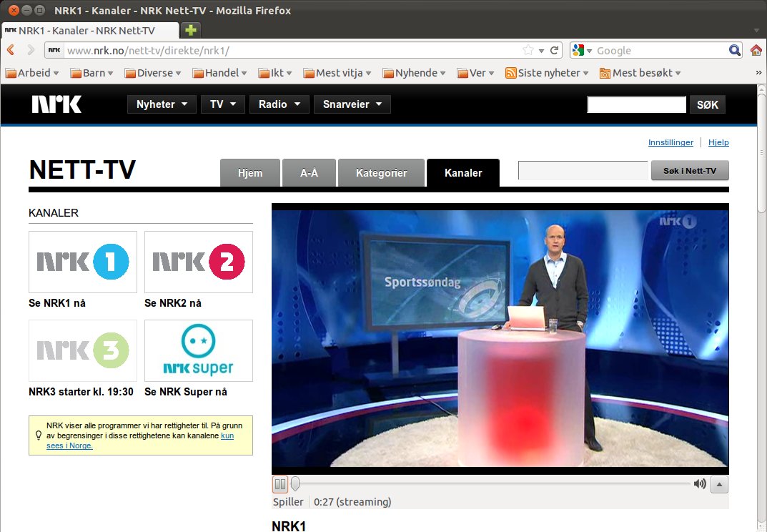
Task: Click the Søk i Nett-TV button
Action: point(689,171)
